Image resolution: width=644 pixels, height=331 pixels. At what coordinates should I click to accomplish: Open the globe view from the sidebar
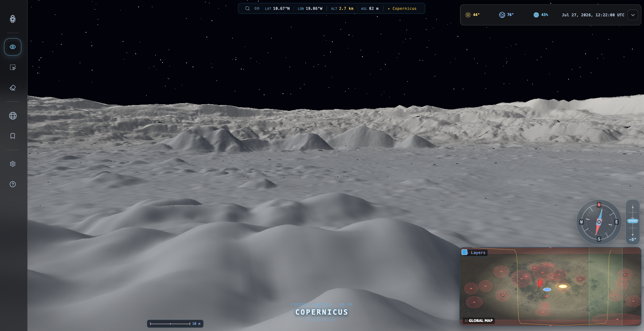tap(13, 116)
